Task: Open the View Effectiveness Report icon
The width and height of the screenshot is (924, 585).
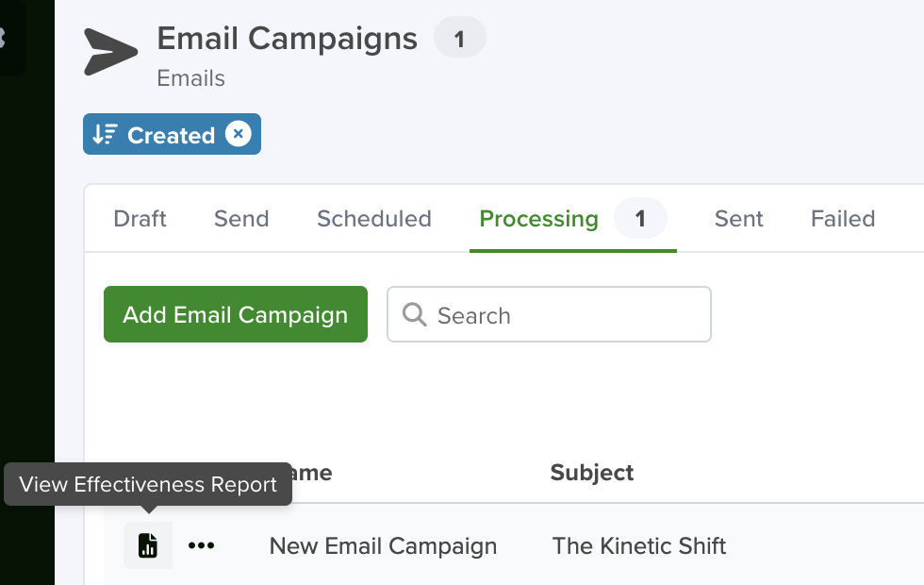Action: tap(148, 545)
